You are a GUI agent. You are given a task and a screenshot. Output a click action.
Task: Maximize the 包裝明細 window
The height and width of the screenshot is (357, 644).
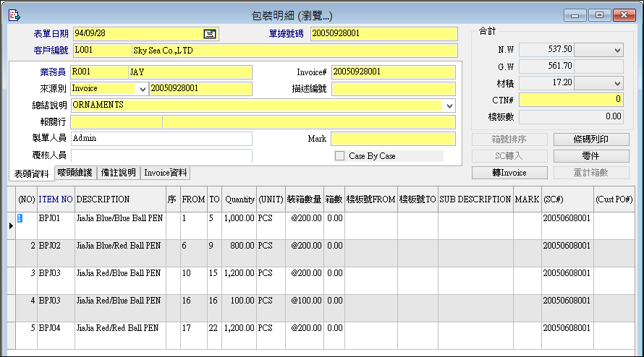click(x=599, y=14)
